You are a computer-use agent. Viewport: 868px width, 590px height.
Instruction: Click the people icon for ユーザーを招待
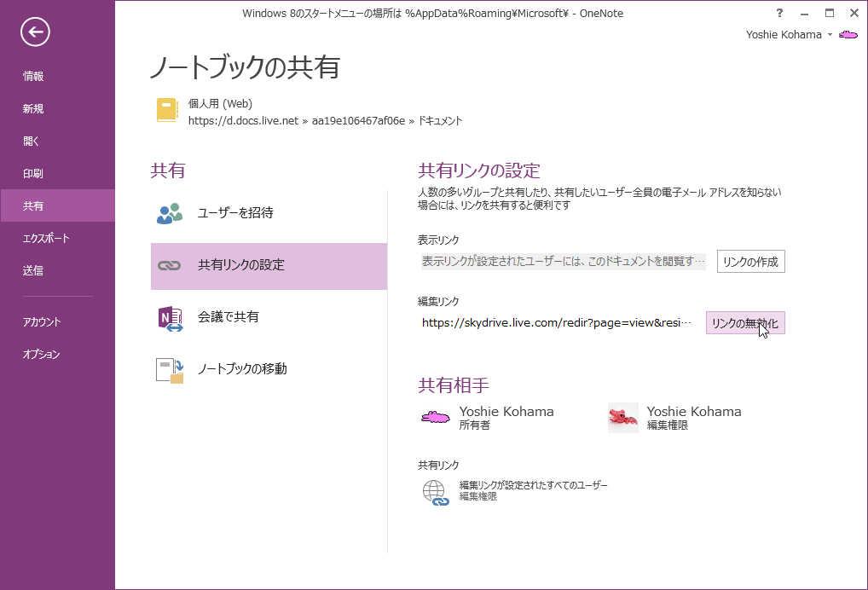pos(170,213)
